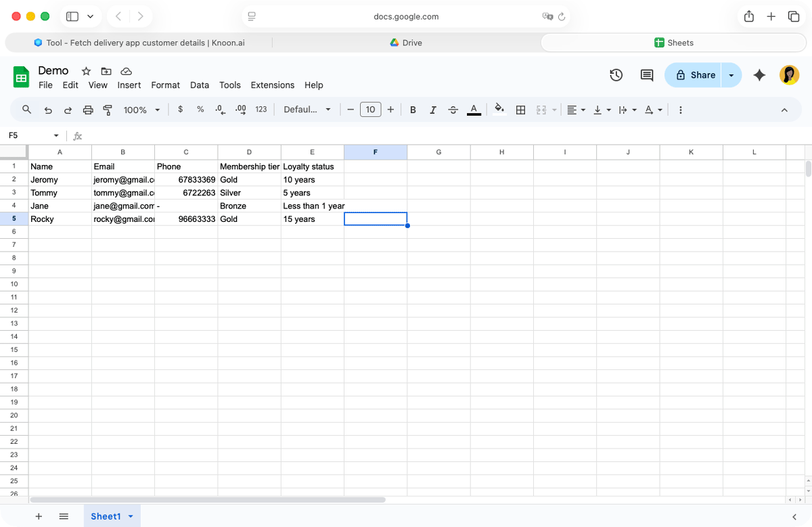Open the borders tool
This screenshot has height=527, width=812.
[521, 109]
